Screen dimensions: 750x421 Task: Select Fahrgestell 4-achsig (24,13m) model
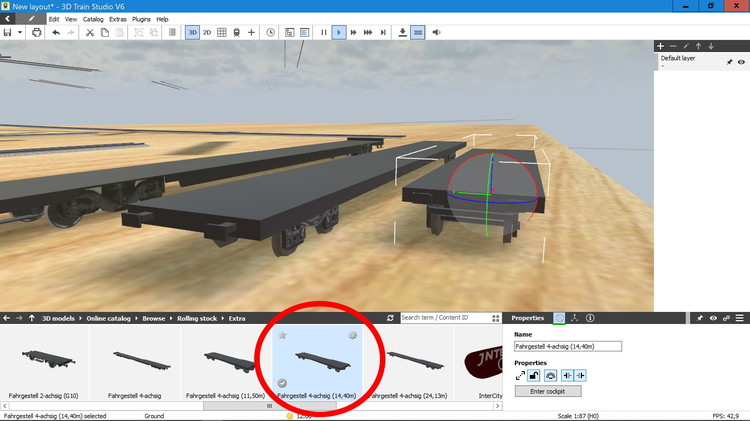pyautogui.click(x=409, y=363)
